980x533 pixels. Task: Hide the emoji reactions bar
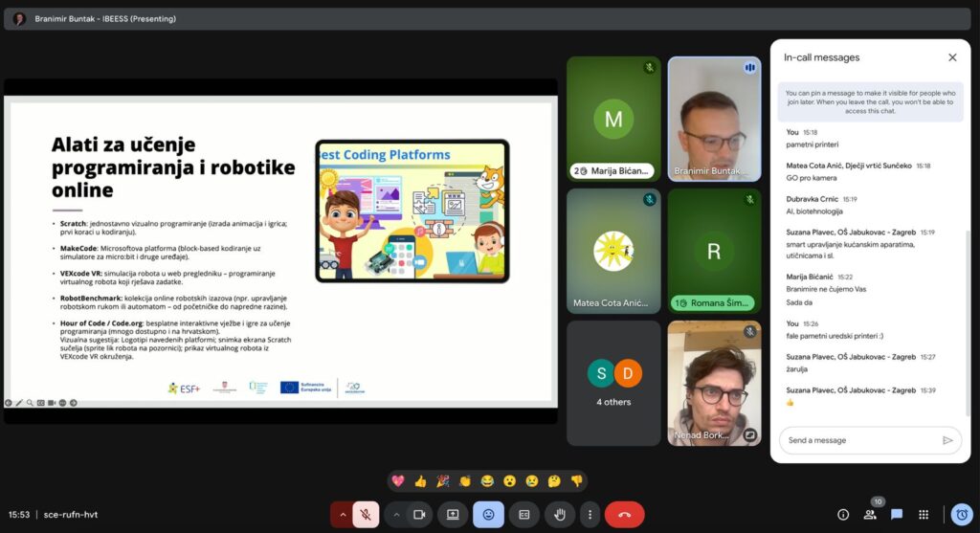[488, 515]
